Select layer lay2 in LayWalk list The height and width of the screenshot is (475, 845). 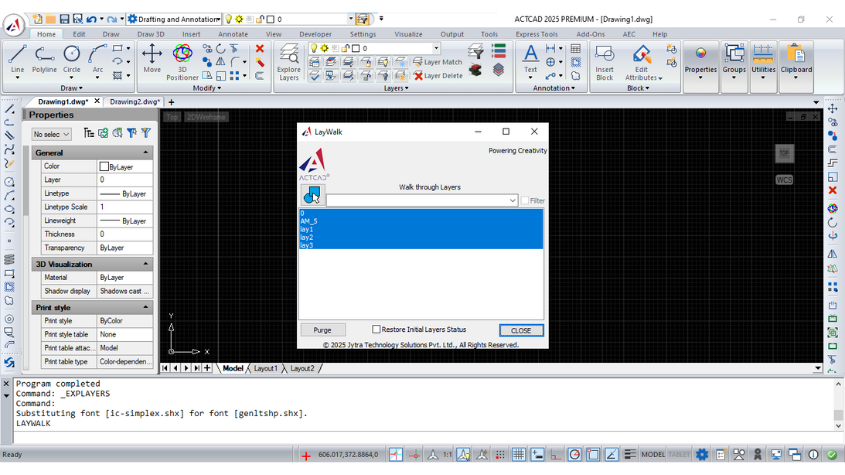pos(420,237)
